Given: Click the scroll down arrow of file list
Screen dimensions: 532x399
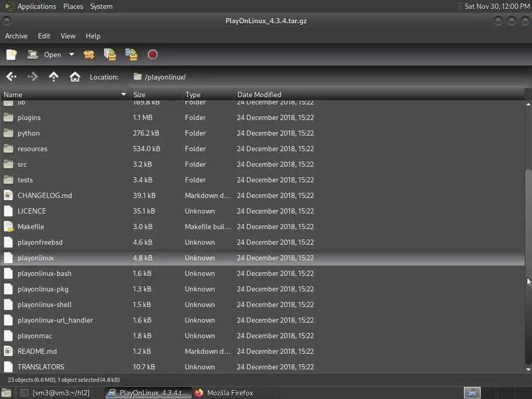Looking at the screenshot, I should (x=528, y=369).
